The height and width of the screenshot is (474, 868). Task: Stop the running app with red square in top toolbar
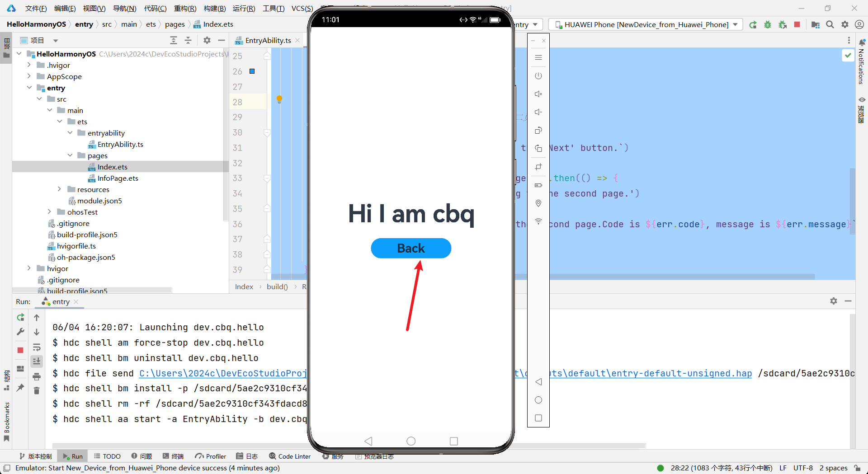(x=797, y=24)
